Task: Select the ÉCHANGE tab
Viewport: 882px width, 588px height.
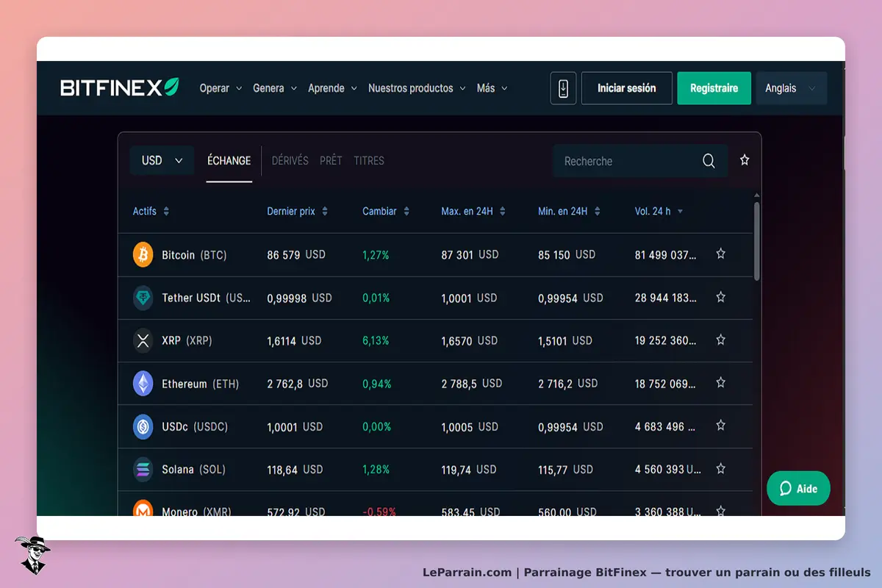Action: 229,160
